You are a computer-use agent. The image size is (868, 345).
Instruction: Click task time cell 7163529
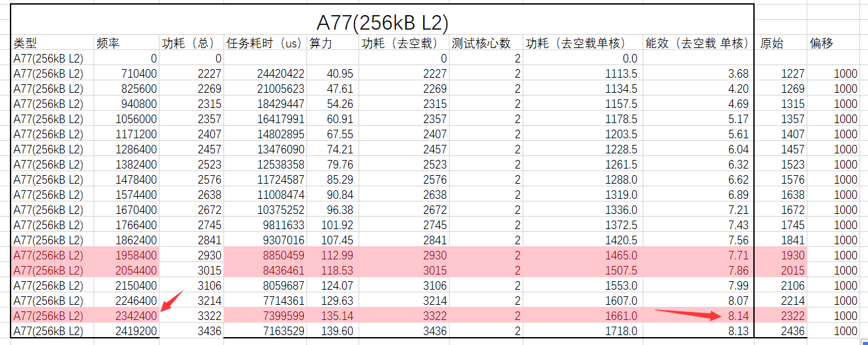265,331
